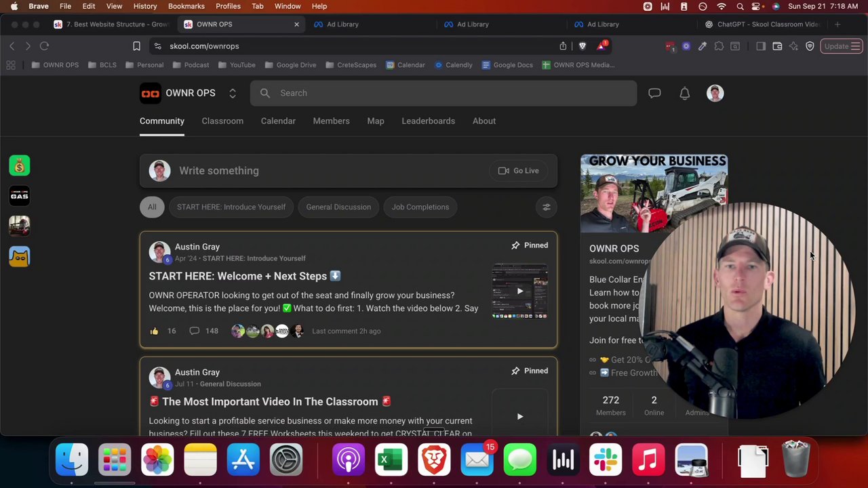The height and width of the screenshot is (488, 868).
Task: Open the Google Docs bookmark
Action: pyautogui.click(x=507, y=65)
